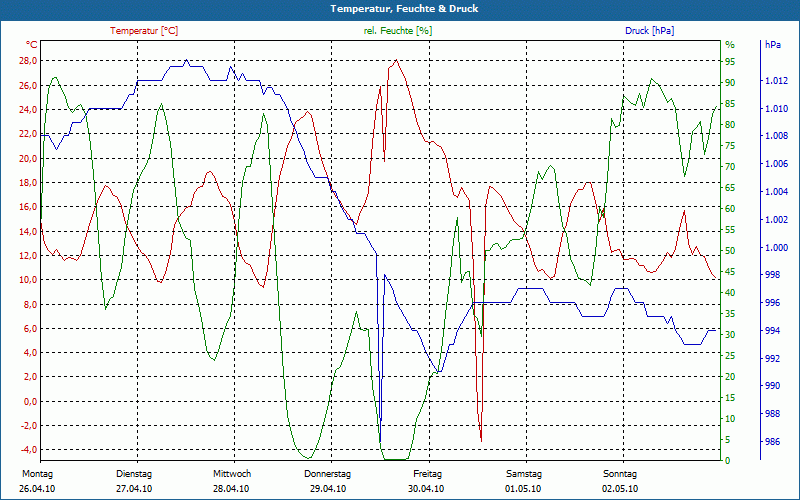Viewport: 800px width, 500px height.
Task: Click the date '01.05.10'
Action: (523, 489)
